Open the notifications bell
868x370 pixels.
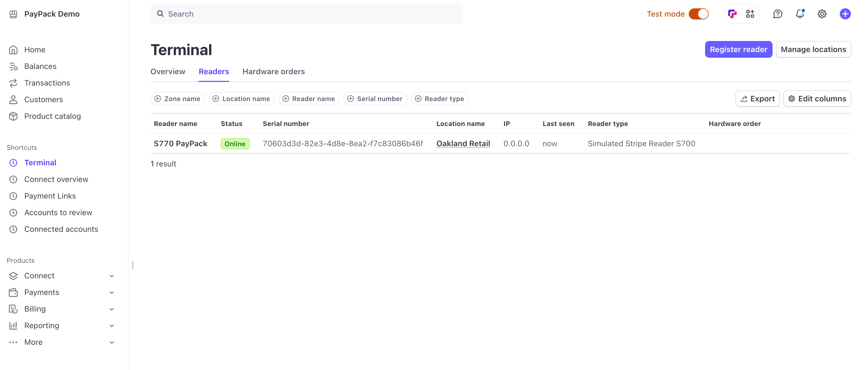click(800, 14)
